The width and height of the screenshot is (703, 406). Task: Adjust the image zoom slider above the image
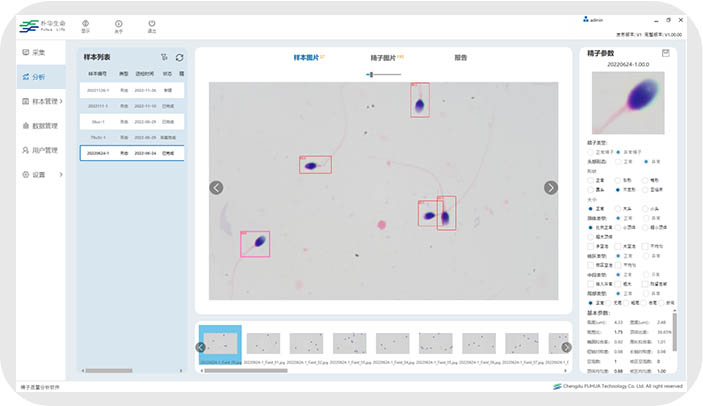(371, 74)
